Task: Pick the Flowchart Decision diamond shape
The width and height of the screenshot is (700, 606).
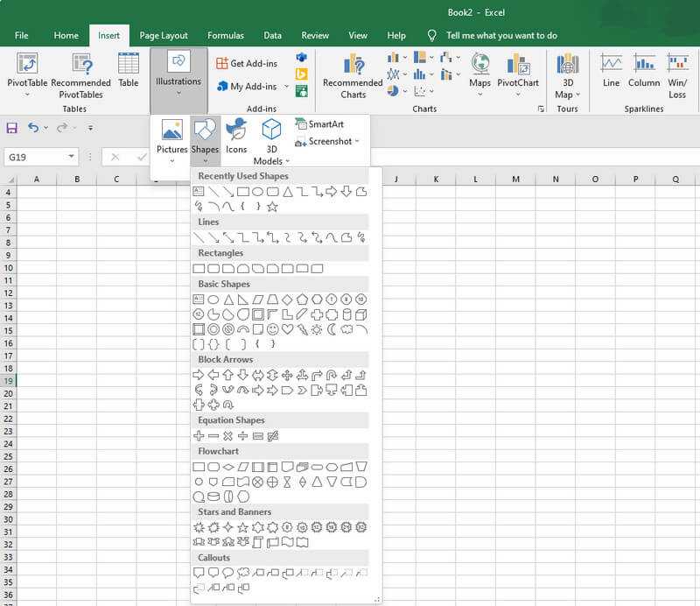Action: coord(228,468)
